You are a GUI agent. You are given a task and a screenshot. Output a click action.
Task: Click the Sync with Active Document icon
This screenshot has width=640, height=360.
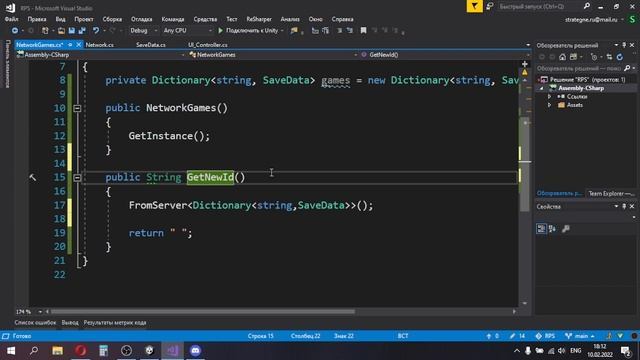pos(609,57)
